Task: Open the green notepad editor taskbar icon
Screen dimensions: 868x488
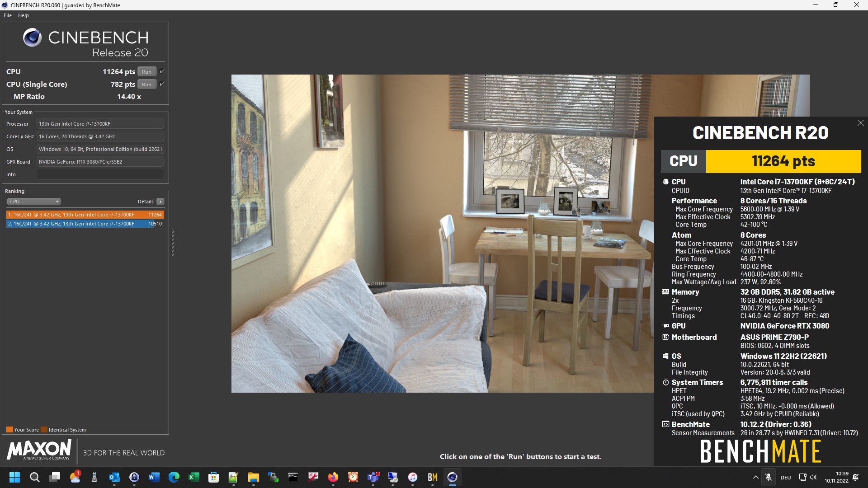Action: tap(234, 477)
